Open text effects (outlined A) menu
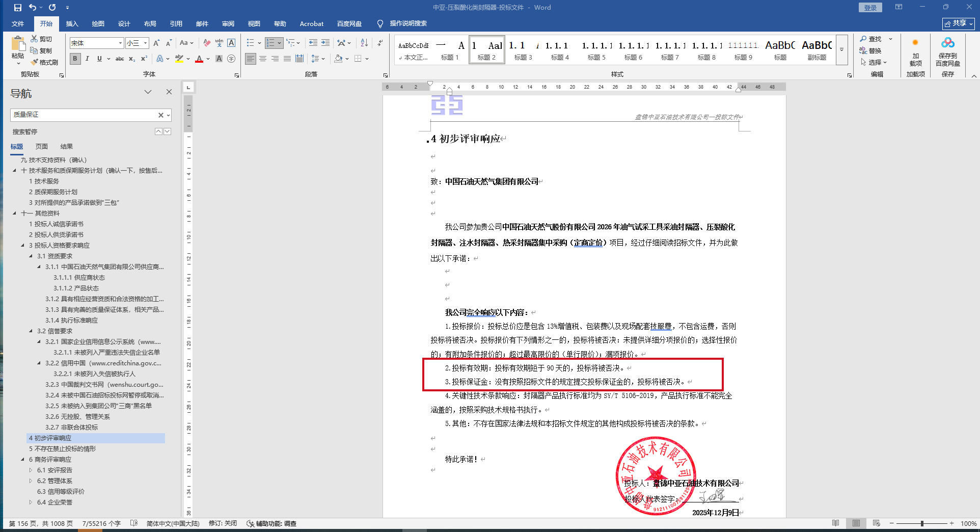 (160, 59)
